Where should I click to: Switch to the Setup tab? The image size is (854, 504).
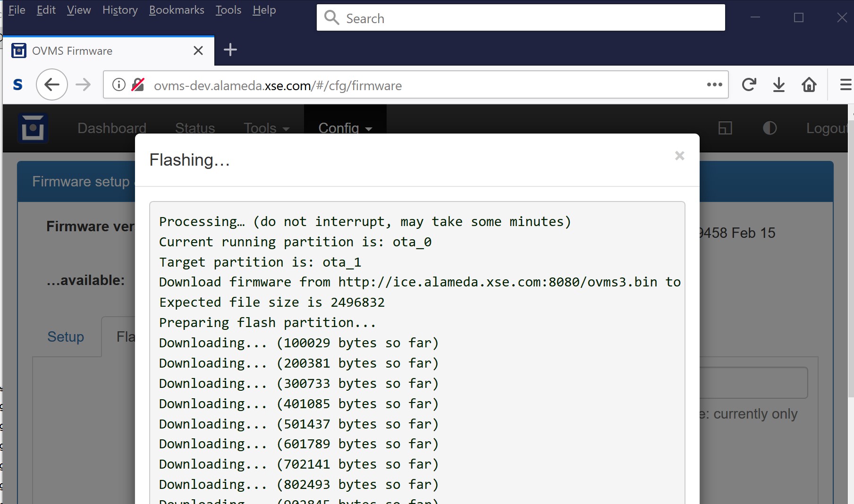(66, 336)
